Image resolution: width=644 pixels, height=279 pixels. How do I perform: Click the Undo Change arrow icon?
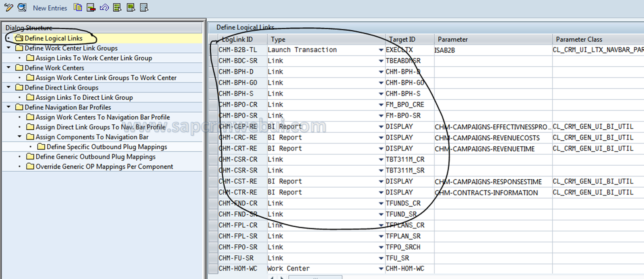click(x=104, y=7)
